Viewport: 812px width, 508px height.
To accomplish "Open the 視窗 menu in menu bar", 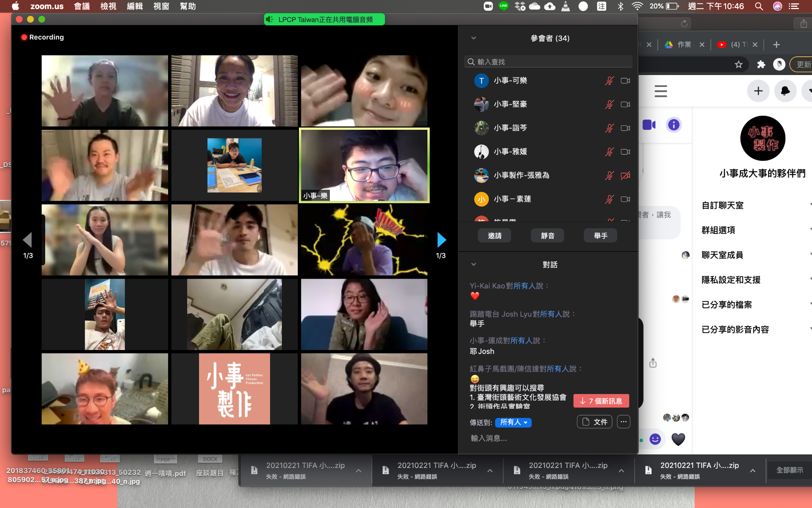I will coord(161,6).
